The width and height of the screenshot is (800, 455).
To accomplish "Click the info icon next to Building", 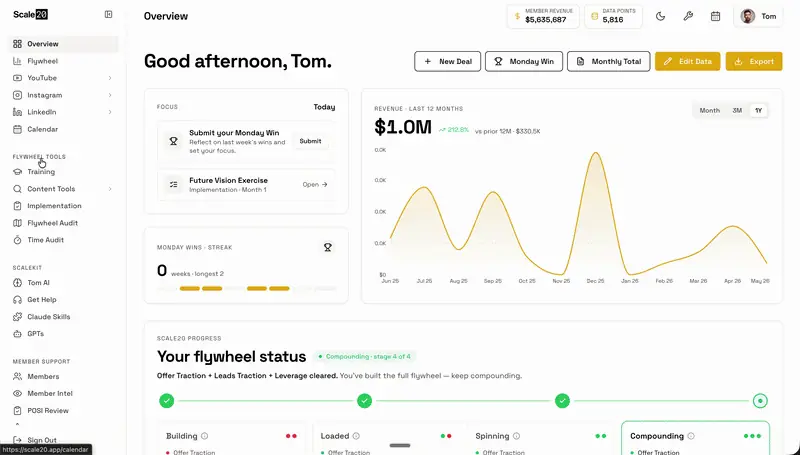I will click(205, 436).
